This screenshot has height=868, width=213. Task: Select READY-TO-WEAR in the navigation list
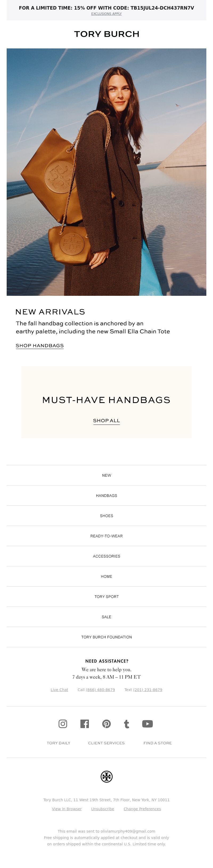[106, 536]
